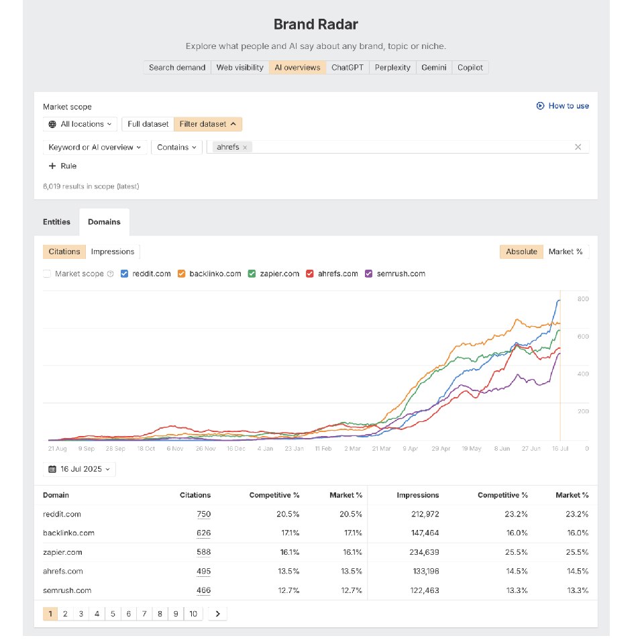Uncheck backlinko.com series checkbox

pos(182,274)
